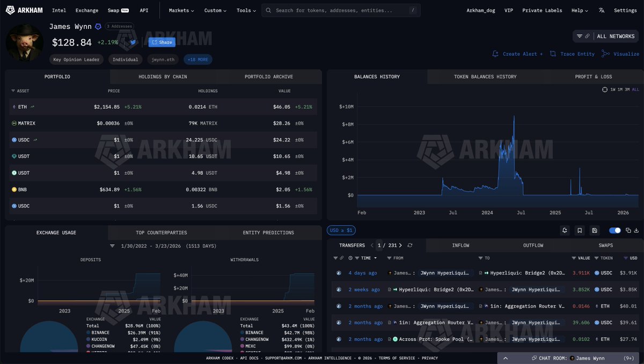Screen dimensions: 644x364
Task: Open the API DOCS footer link
Action: pyautogui.click(x=248, y=358)
